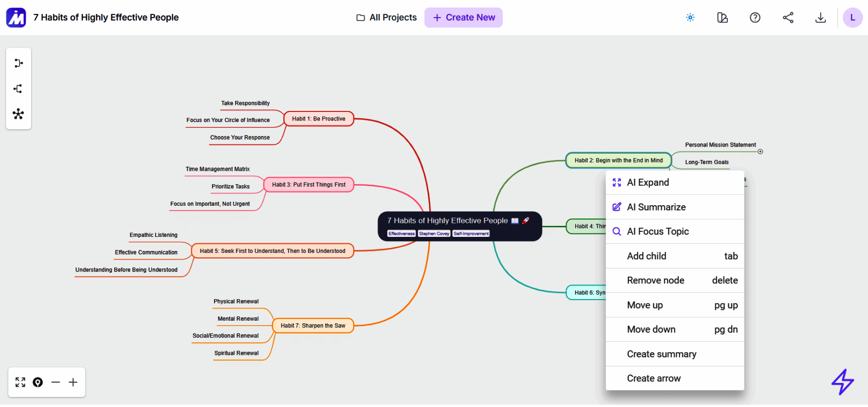
Task: Select the Empathic Listening leaf node
Action: click(x=153, y=235)
